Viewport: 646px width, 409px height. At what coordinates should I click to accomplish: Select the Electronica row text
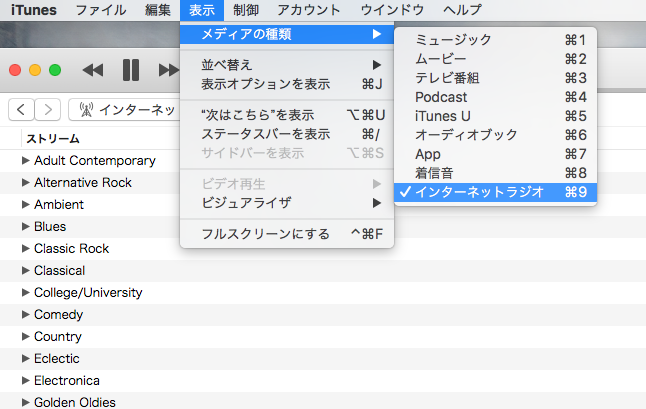67,381
